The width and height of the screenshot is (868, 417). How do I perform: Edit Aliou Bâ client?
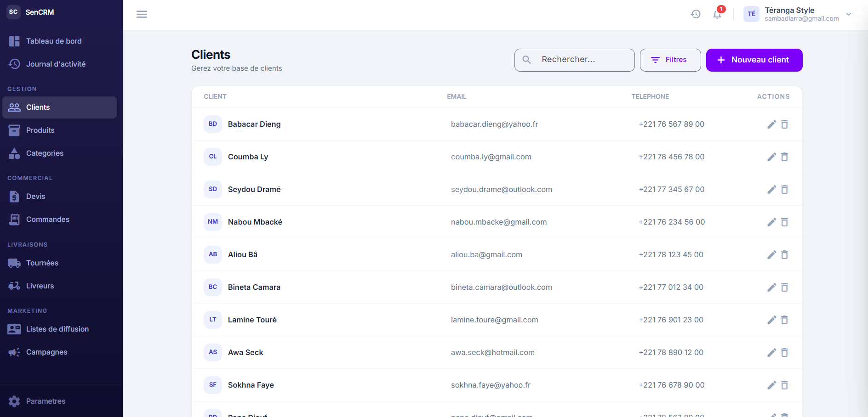point(771,255)
